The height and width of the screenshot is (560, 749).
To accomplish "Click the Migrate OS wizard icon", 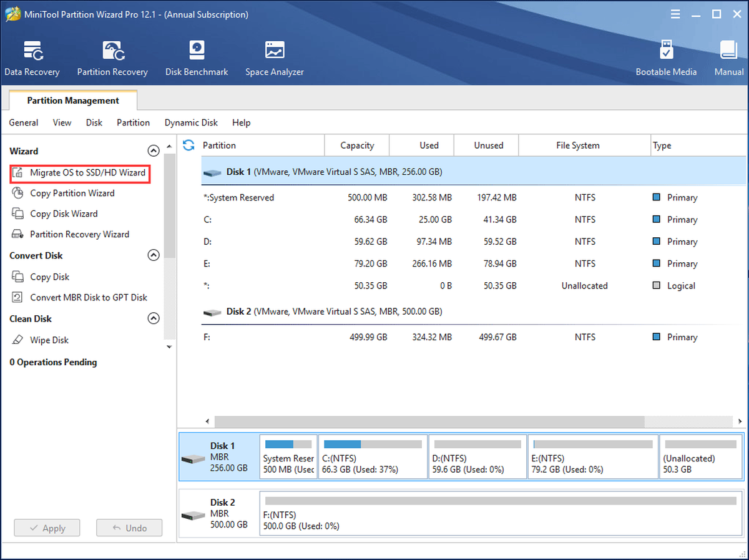I will 18,173.
